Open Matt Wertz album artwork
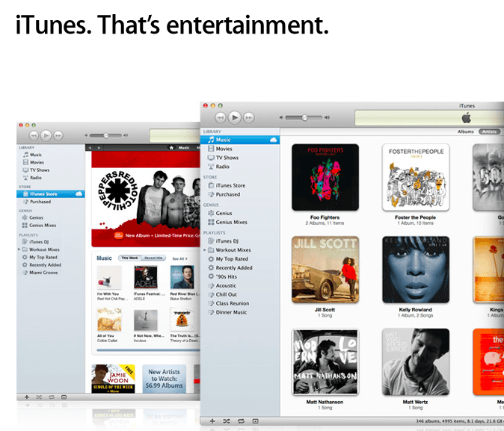Viewport: 504px width, 431px height. click(416, 362)
